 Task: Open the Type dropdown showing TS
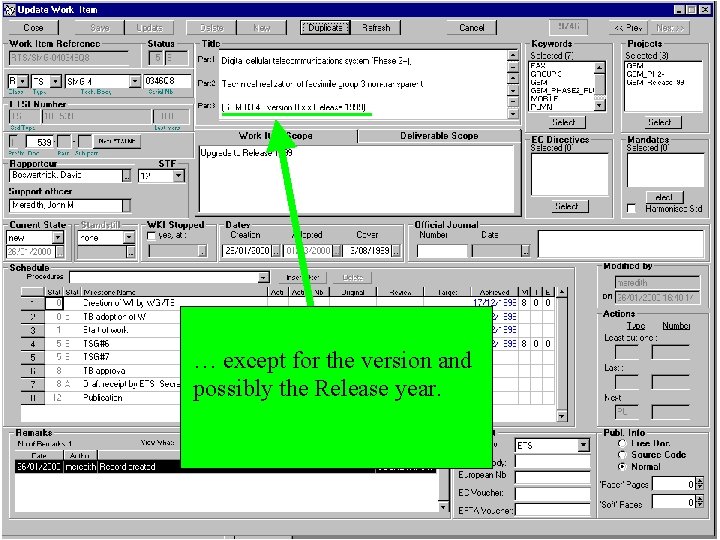pyautogui.click(x=56, y=82)
